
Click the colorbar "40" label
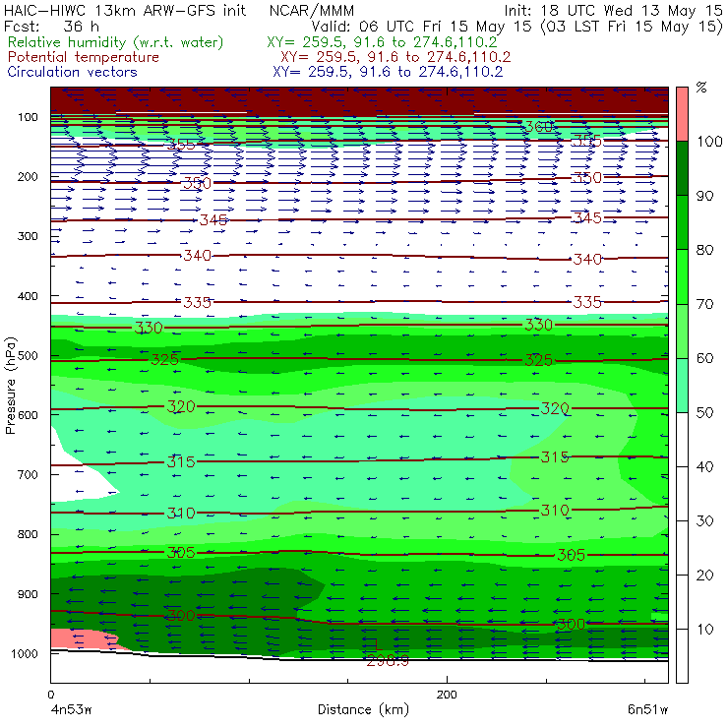[x=705, y=466]
